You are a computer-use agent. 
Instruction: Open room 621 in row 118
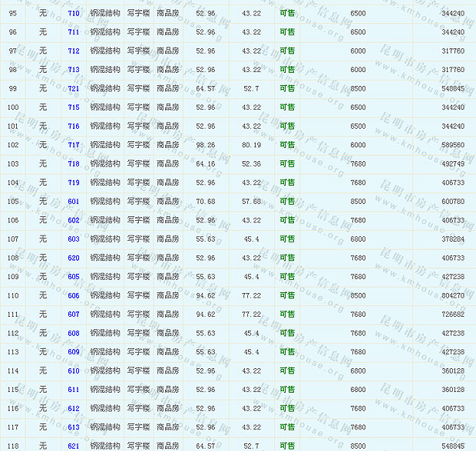(73, 446)
